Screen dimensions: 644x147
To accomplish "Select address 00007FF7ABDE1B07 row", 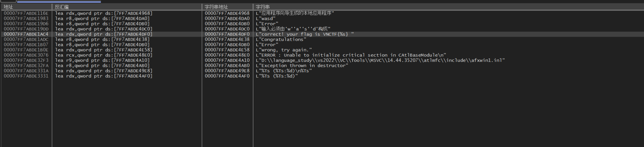I will (x=26, y=45).
